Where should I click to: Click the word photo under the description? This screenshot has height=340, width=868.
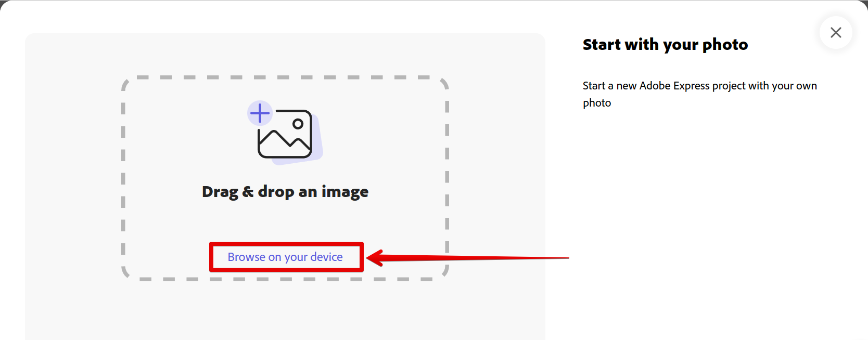(596, 103)
